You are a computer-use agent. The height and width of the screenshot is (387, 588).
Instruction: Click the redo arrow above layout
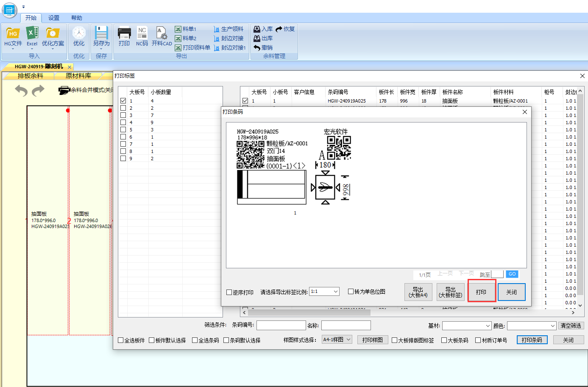coord(38,90)
